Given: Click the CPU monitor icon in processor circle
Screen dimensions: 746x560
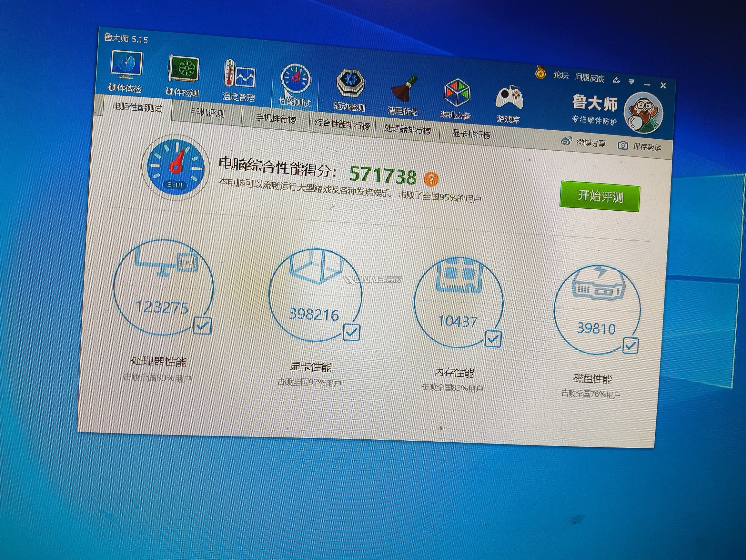Looking at the screenshot, I should pos(166,262).
